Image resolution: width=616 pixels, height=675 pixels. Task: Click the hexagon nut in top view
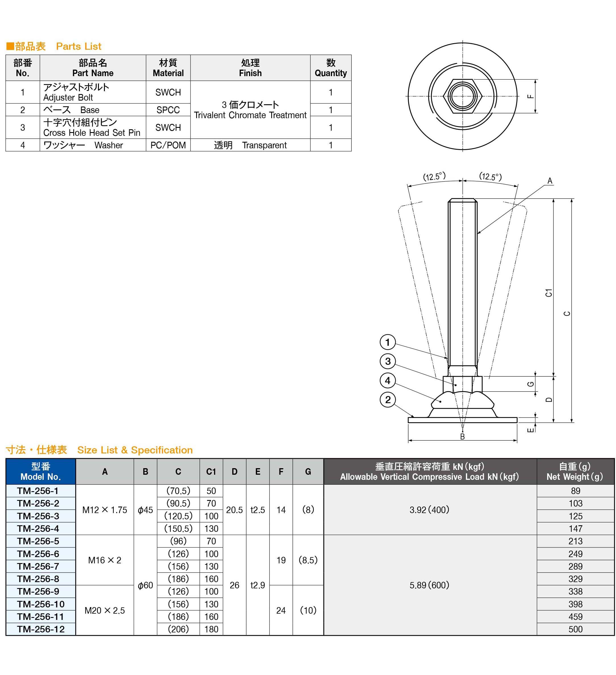point(462,96)
